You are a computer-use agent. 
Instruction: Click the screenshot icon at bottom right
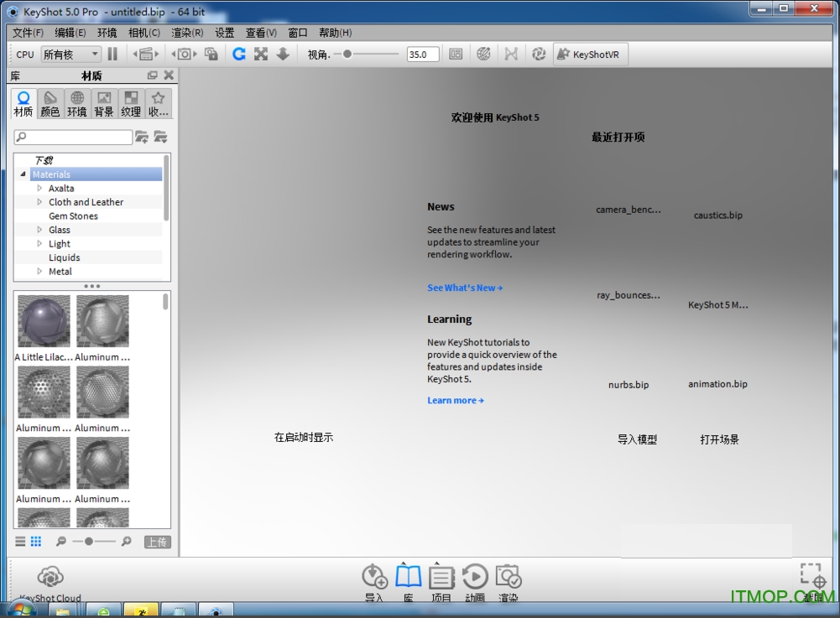point(812,578)
